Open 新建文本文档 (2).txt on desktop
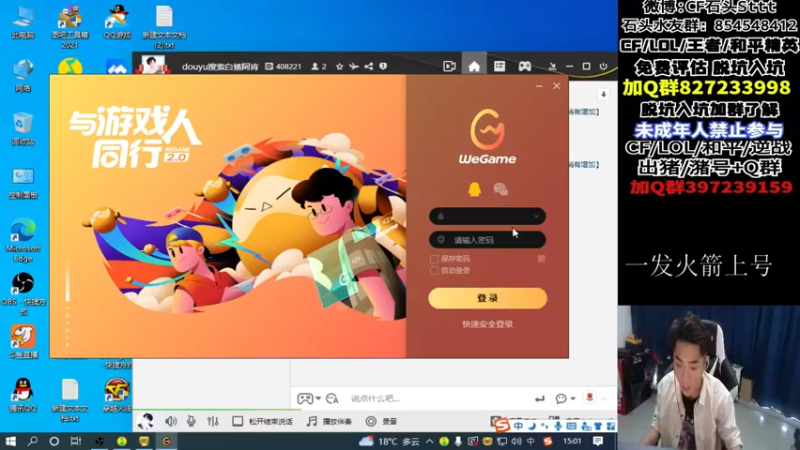800x450 pixels. point(164,27)
